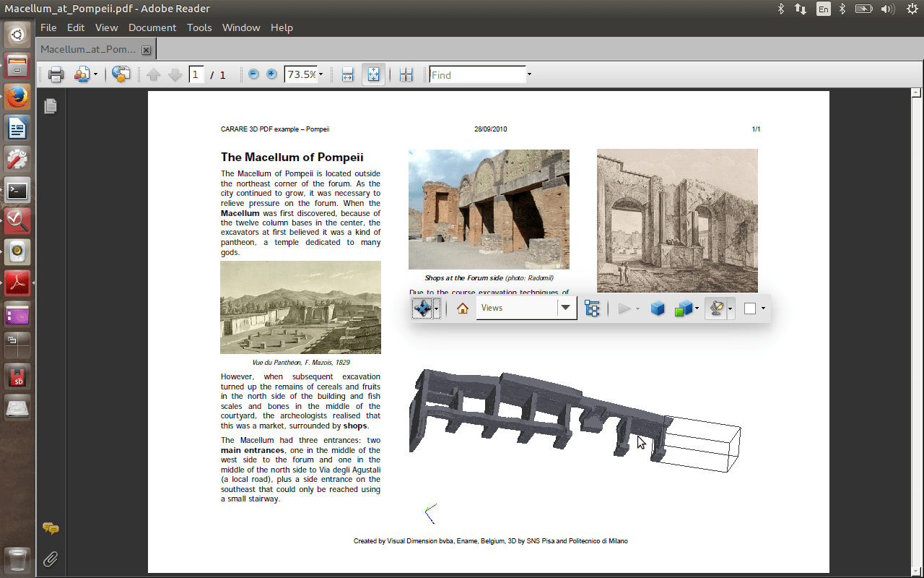Image resolution: width=924 pixels, height=578 pixels.
Task: Open the Pages thumbnails side panel
Action: [50, 106]
